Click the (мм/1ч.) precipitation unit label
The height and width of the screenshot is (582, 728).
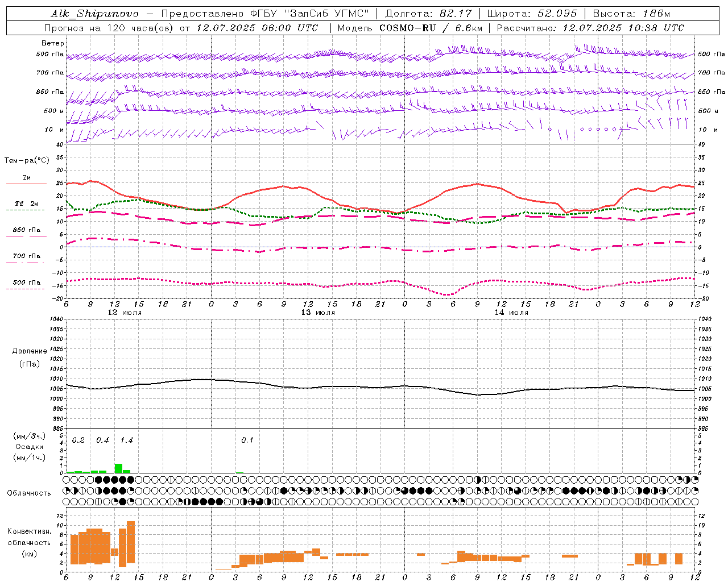[x=29, y=458]
